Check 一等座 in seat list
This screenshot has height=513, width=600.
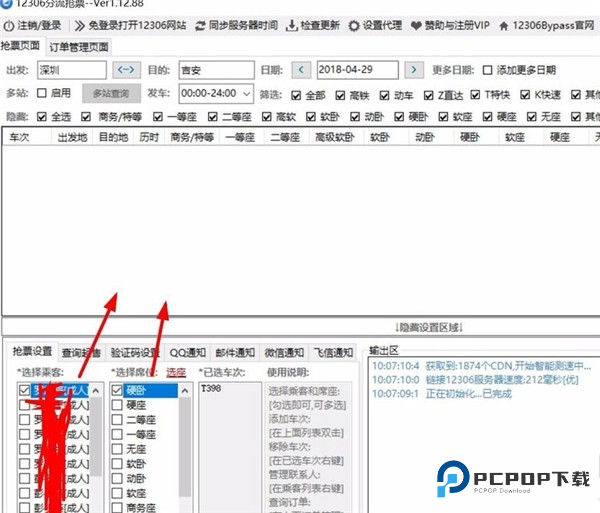(x=117, y=434)
